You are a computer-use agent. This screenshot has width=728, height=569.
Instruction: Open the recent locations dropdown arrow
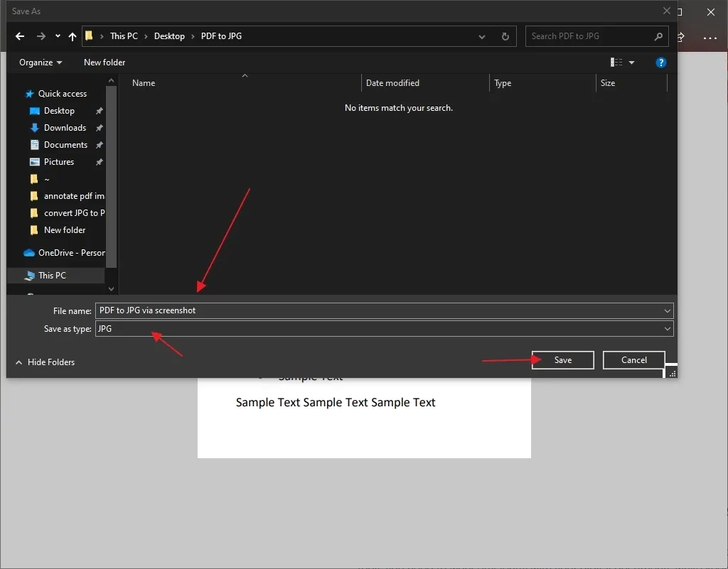point(58,36)
